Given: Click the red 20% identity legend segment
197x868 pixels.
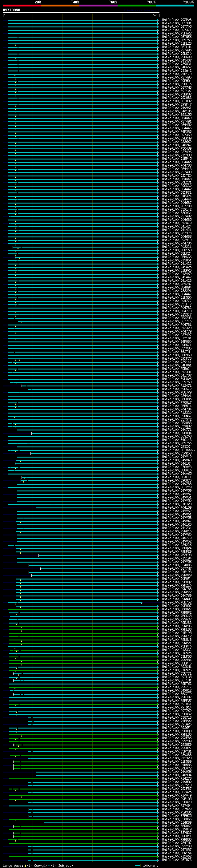Looking at the screenshot, I should (22, 6).
